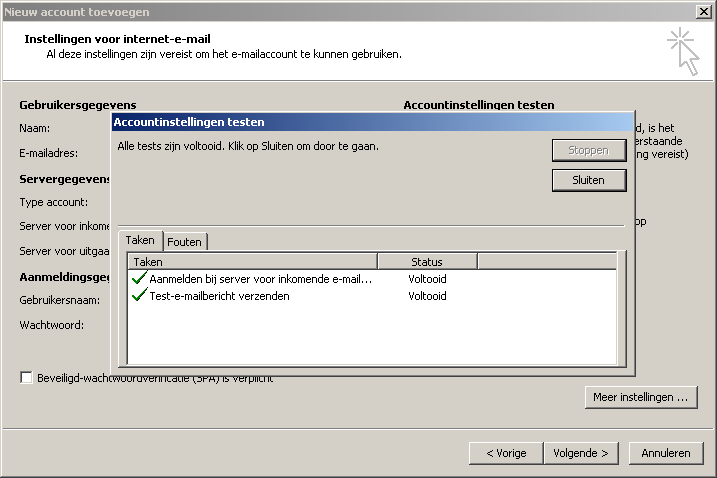Cancel the wizard with Annuleren

[x=665, y=453]
